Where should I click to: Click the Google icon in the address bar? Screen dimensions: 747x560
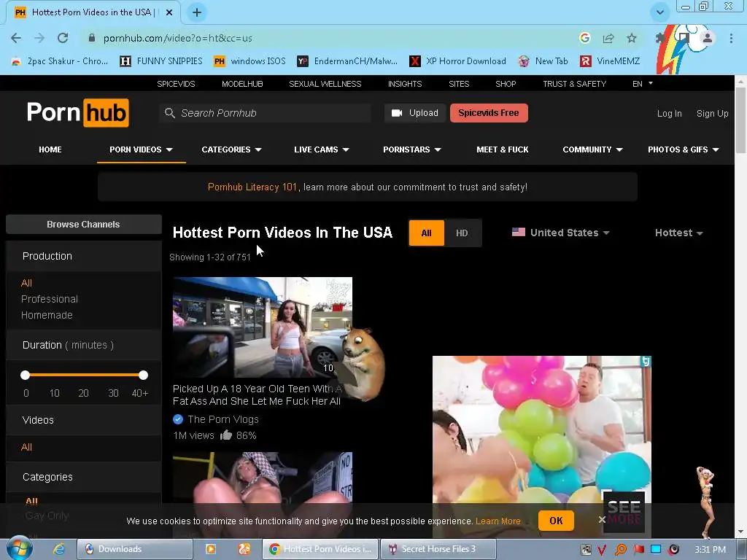585,38
